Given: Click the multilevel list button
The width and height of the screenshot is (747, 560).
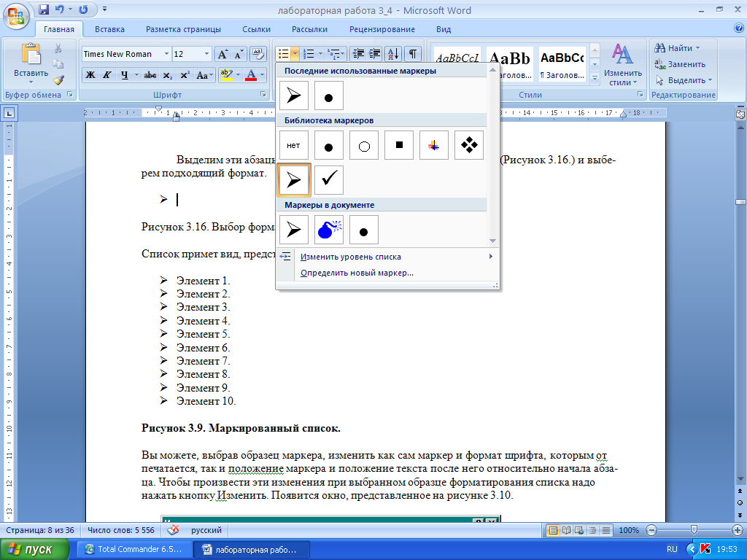Looking at the screenshot, I should [334, 54].
